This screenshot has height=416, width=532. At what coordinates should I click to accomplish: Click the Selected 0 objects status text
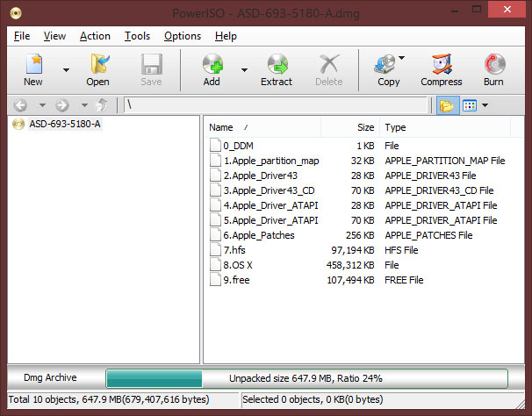tap(313, 399)
